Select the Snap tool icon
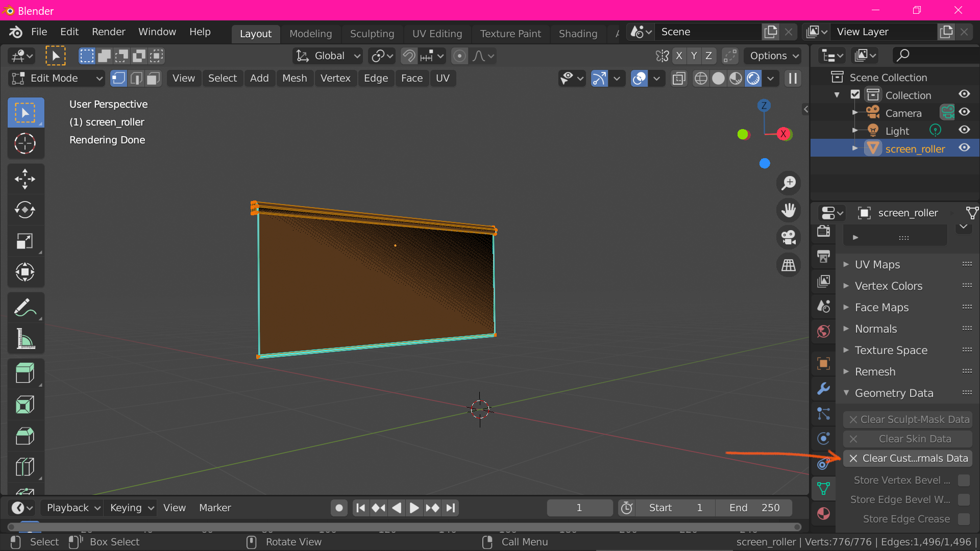980x551 pixels. tap(408, 56)
